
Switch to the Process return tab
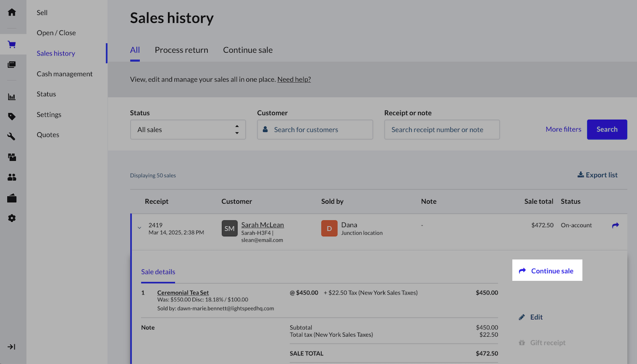click(181, 50)
